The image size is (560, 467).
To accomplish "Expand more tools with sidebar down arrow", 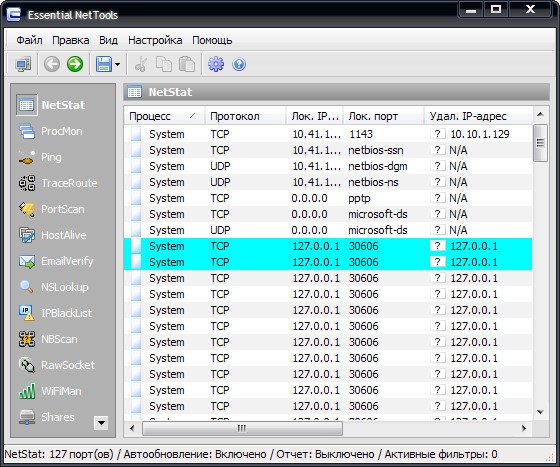I will click(x=101, y=423).
